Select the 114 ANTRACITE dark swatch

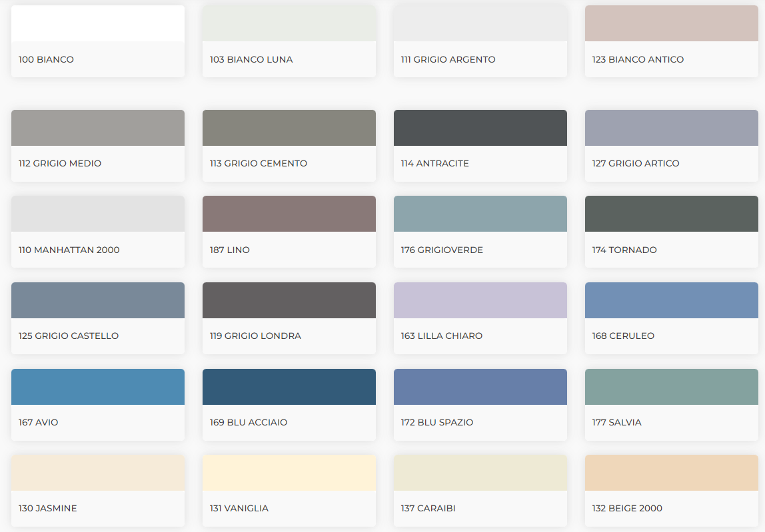click(480, 146)
